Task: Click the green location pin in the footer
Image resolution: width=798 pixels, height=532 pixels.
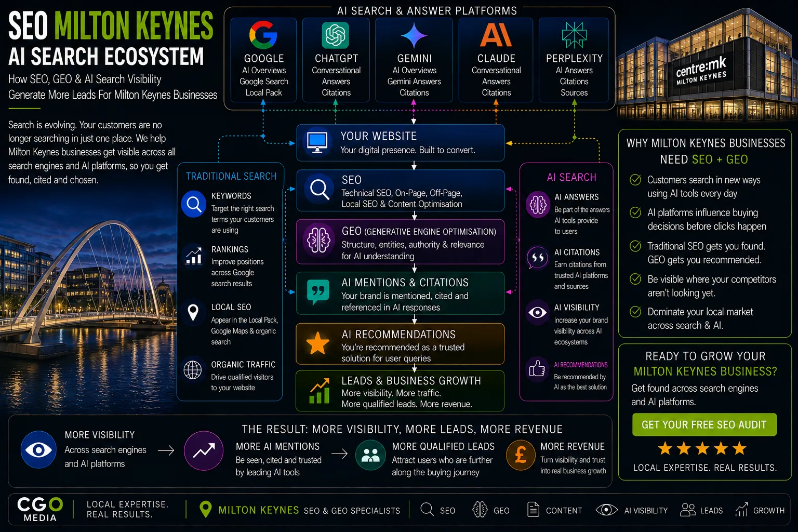Action: tap(206, 510)
